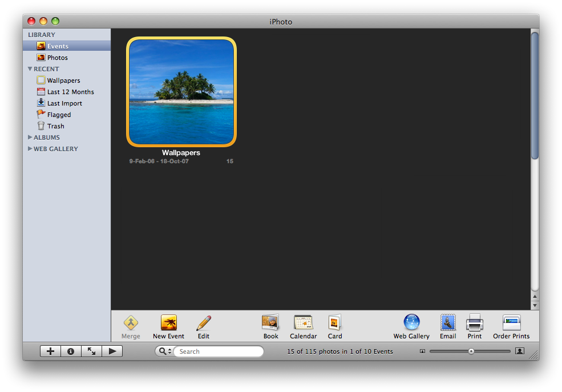Collapse the Recent section
Image resolution: width=562 pixels, height=392 pixels.
point(30,69)
